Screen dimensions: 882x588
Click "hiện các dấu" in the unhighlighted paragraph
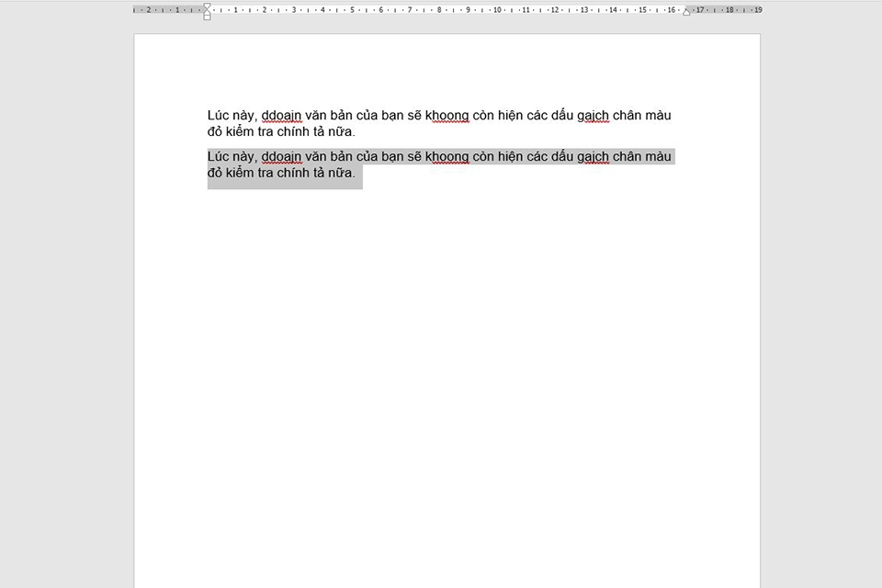pyautogui.click(x=535, y=116)
